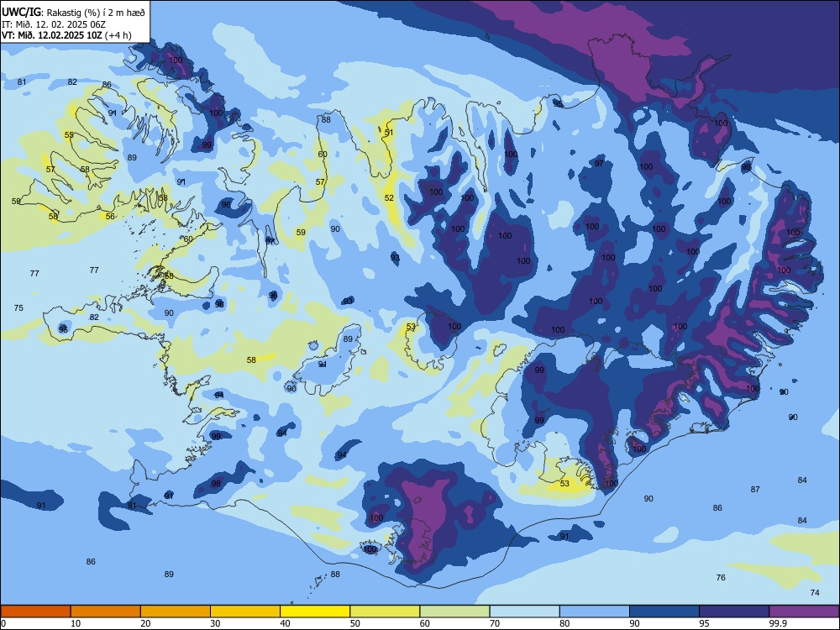840x630 pixels.
Task: Select the humidity value 55 on the map
Action: point(69,135)
